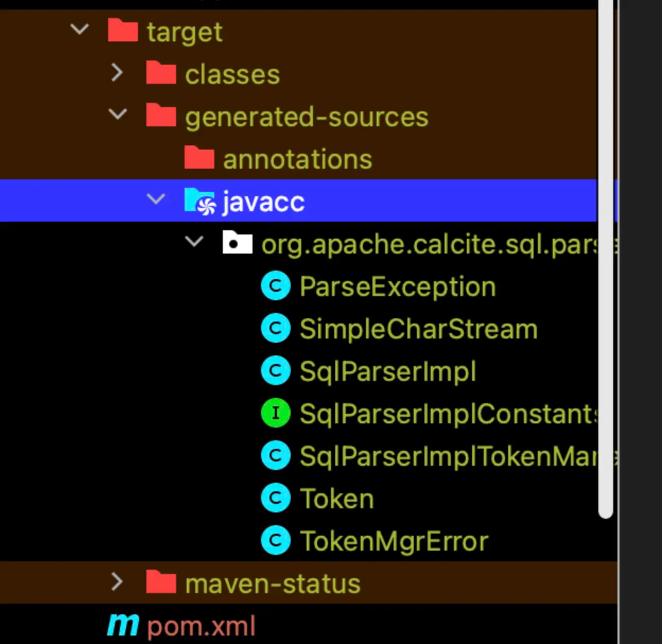Collapse the org.apache.calcite.sql.parser package
662x644 pixels.
click(194, 242)
